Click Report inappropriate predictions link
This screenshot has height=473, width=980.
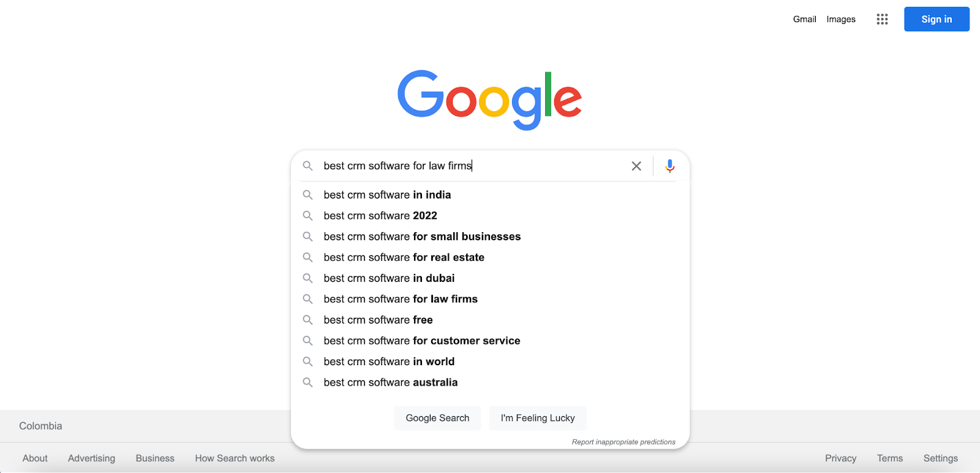(624, 442)
